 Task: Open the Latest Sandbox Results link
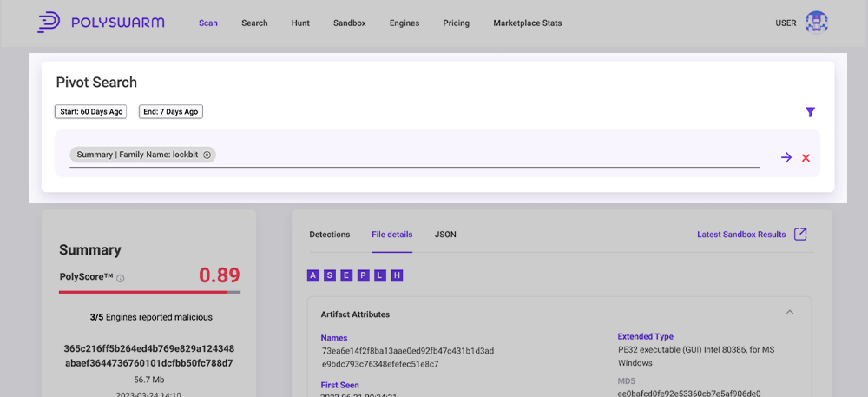741,235
